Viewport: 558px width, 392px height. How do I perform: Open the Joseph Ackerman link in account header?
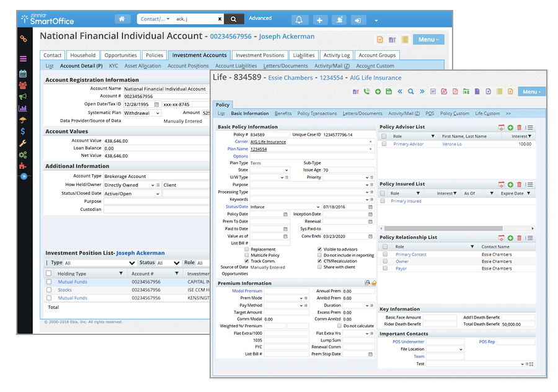286,37
